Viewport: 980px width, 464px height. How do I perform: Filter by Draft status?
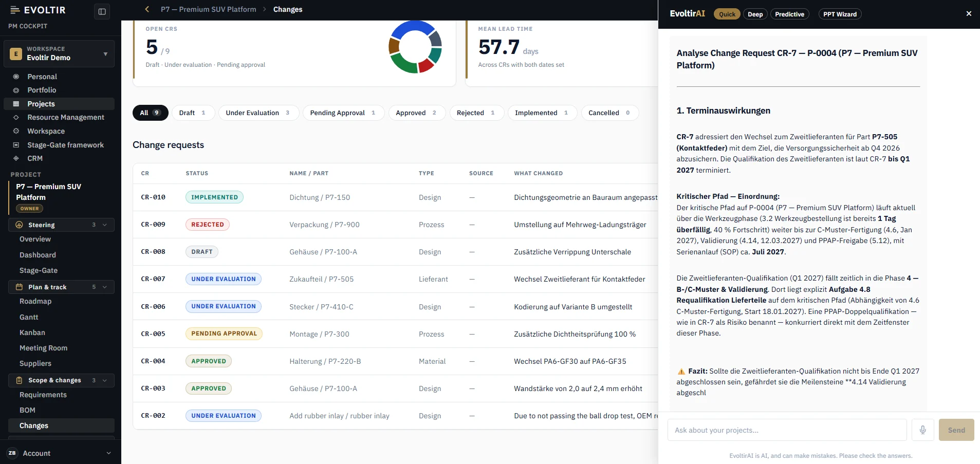point(193,113)
